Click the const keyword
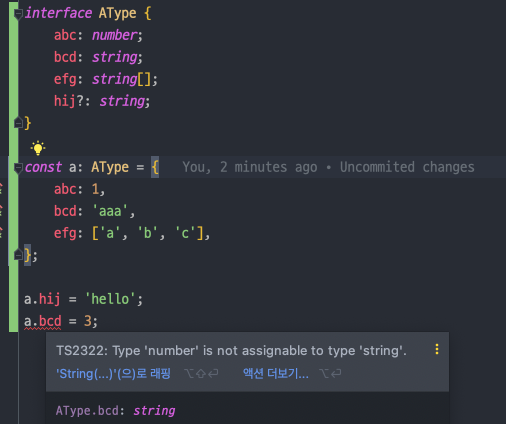This screenshot has height=424, width=506. (43, 167)
